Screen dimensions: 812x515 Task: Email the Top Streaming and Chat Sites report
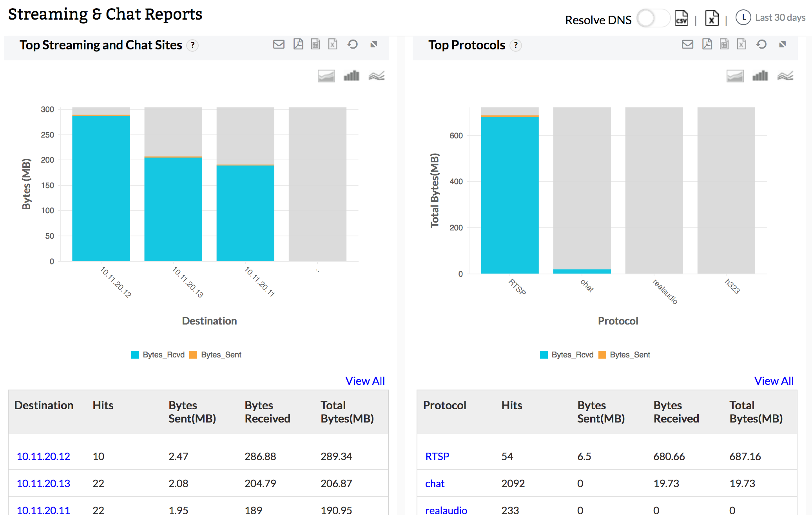279,44
